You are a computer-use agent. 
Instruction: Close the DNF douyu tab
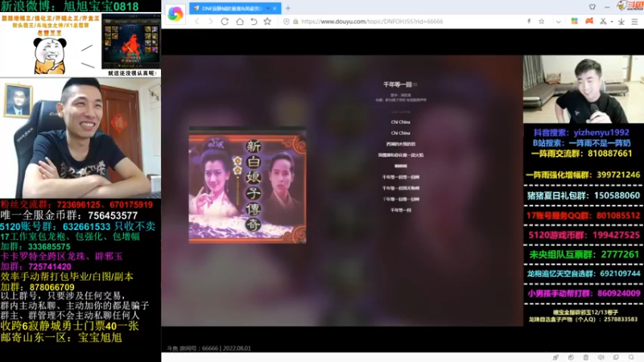point(275,8)
